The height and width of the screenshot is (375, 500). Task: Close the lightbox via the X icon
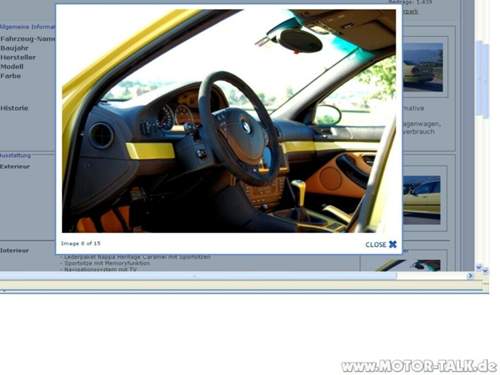click(393, 244)
